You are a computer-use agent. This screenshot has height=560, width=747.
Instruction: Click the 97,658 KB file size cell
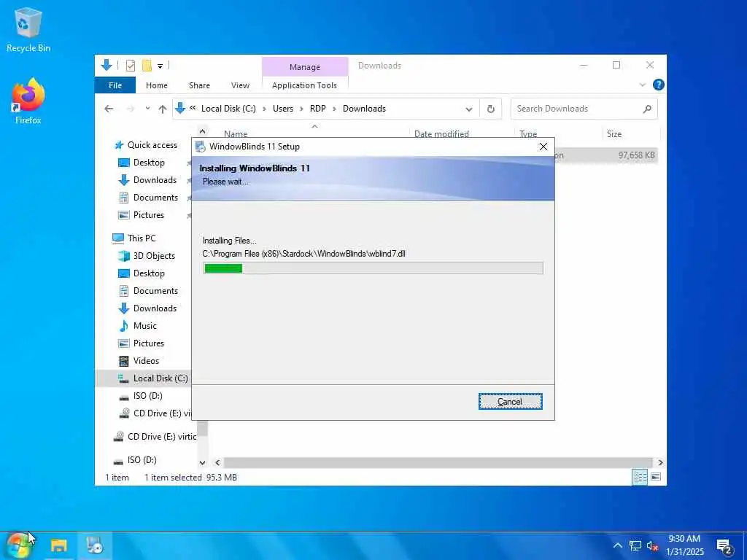pos(636,155)
